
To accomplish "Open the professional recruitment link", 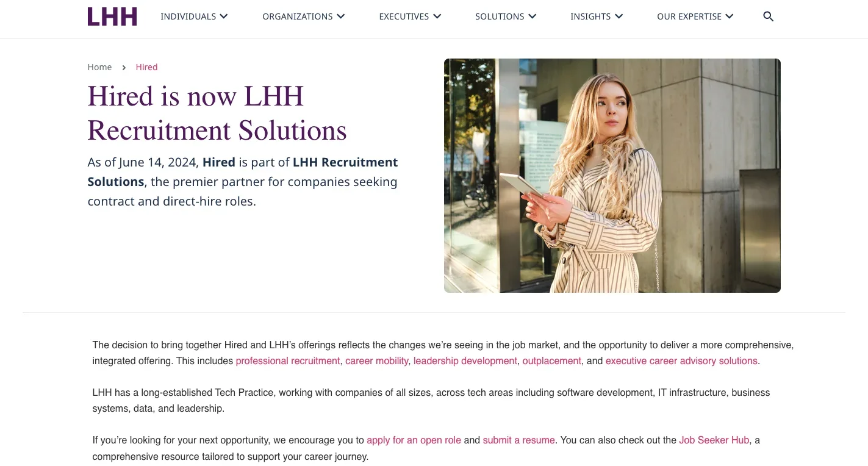I will pyautogui.click(x=288, y=360).
